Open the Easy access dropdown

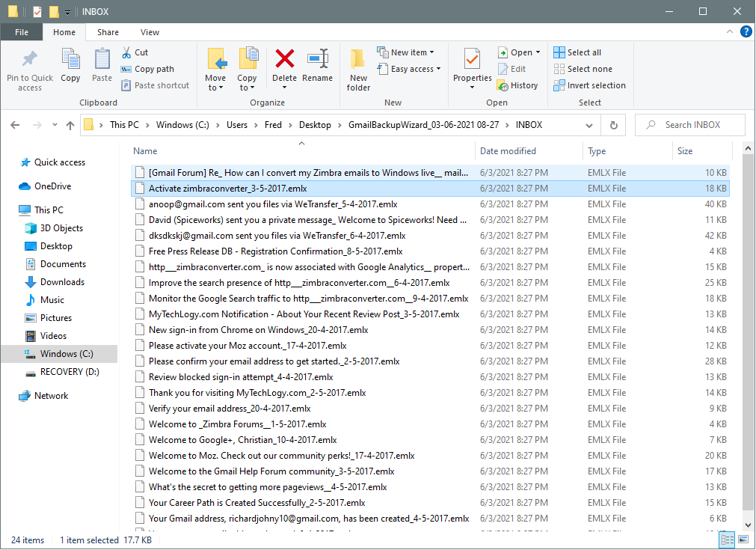(x=409, y=69)
